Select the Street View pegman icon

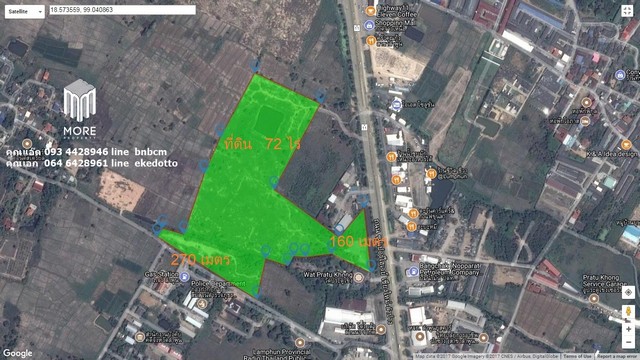tap(629, 312)
